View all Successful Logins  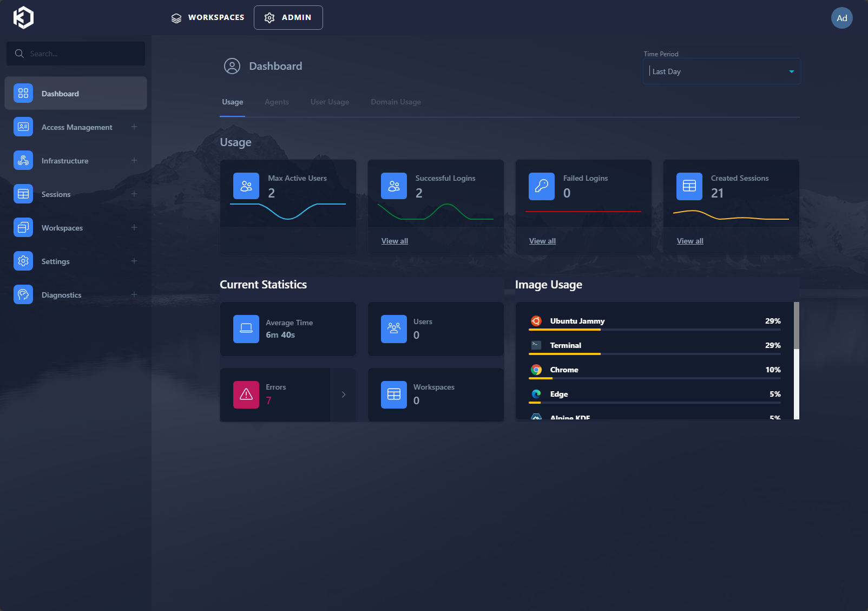click(x=394, y=241)
